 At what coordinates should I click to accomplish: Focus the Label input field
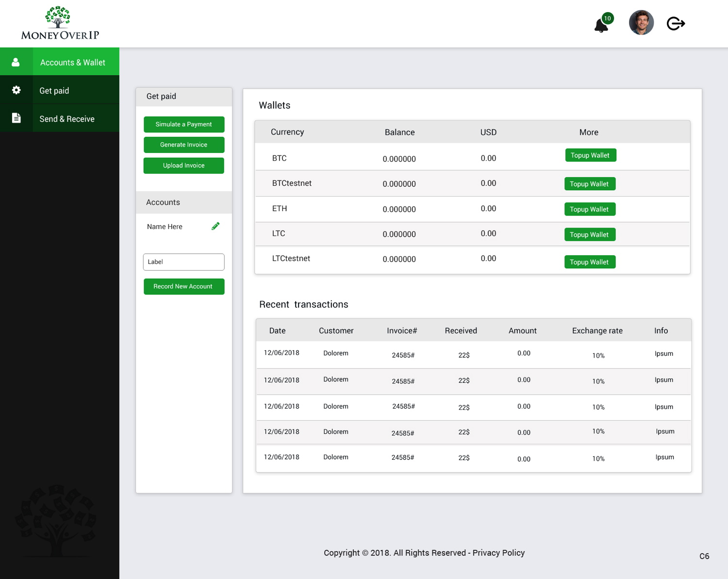click(x=184, y=262)
